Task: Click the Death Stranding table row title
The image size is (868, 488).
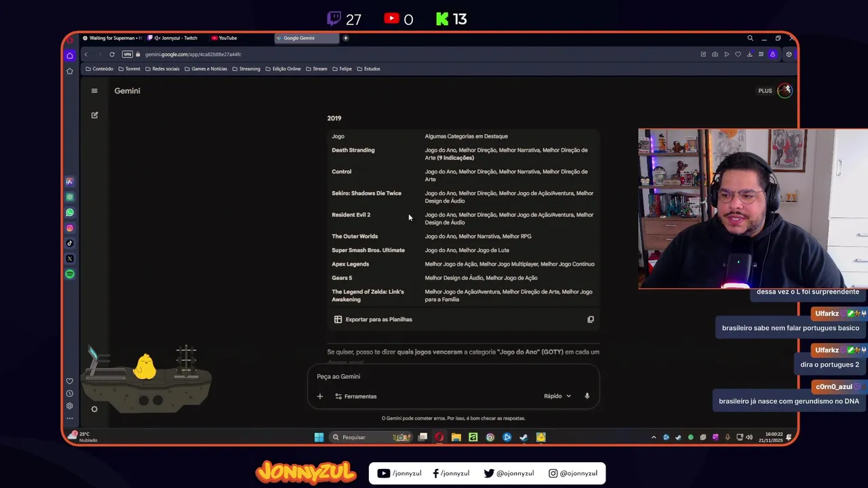Action: click(x=353, y=150)
